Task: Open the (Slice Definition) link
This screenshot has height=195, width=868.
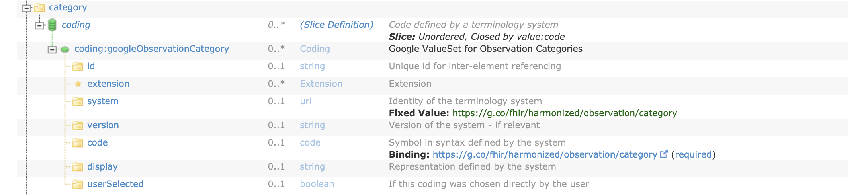Action: click(x=336, y=25)
